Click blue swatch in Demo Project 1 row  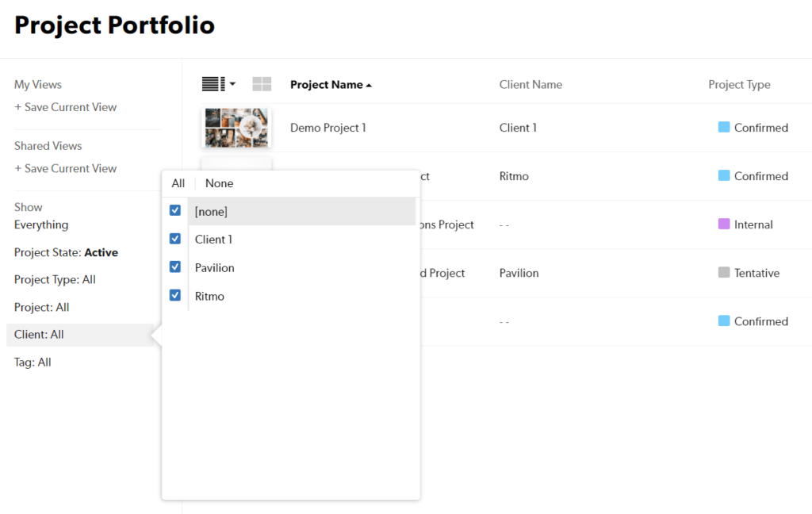[x=724, y=127]
